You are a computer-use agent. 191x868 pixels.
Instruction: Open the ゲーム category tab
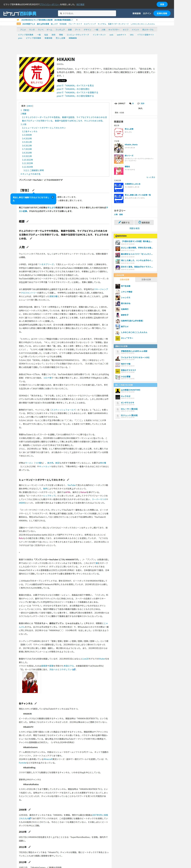tap(49, 30)
